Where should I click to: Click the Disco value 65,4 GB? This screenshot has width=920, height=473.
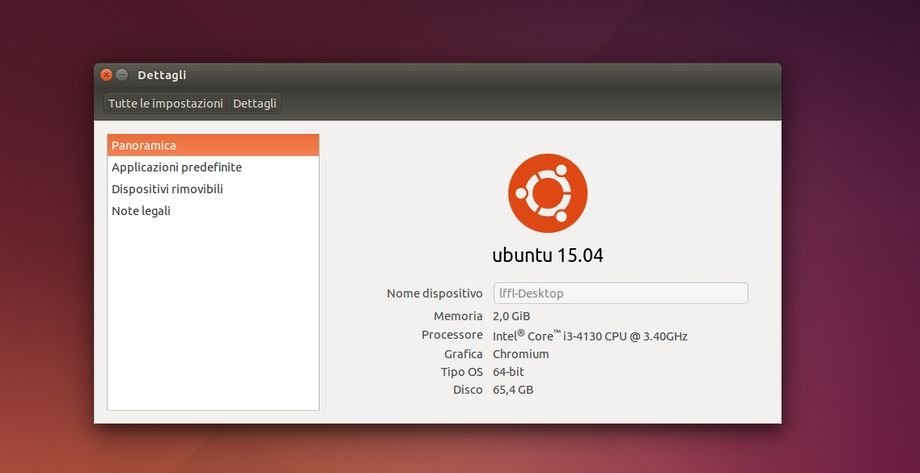(513, 390)
